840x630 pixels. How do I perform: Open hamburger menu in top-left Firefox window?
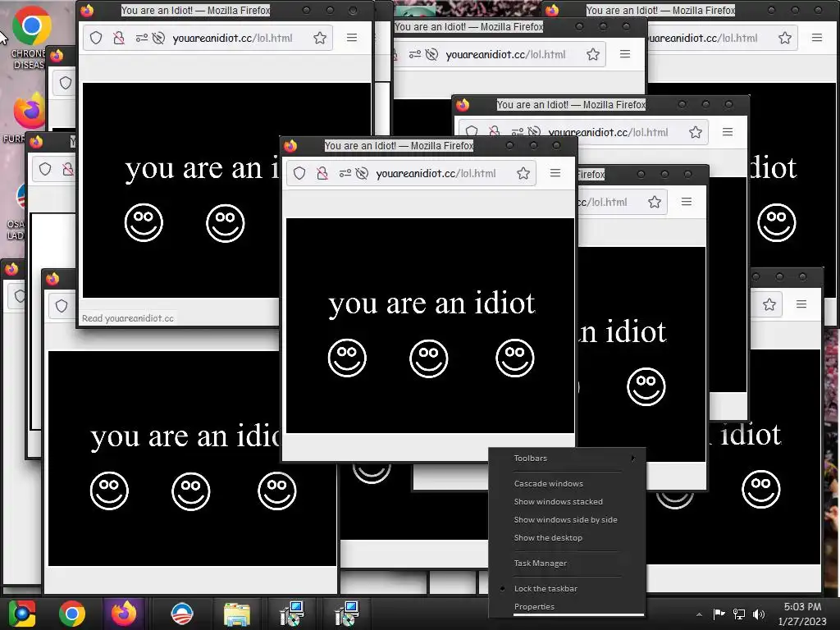(351, 38)
